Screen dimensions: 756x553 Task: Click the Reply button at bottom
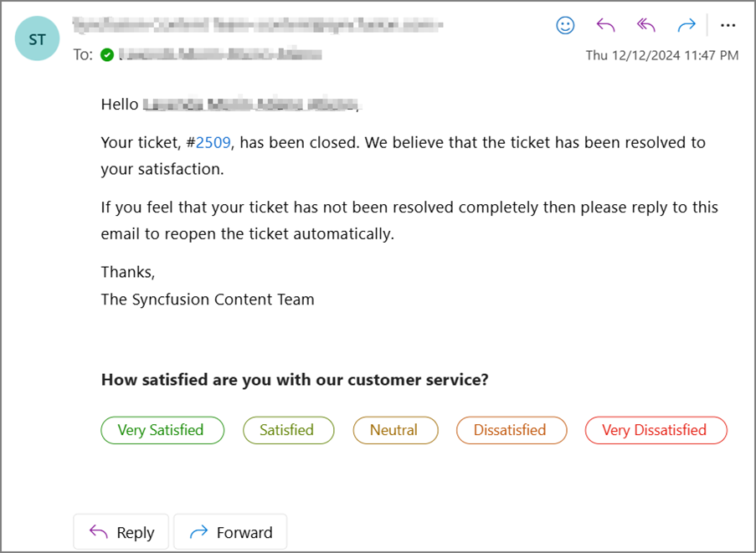121,532
